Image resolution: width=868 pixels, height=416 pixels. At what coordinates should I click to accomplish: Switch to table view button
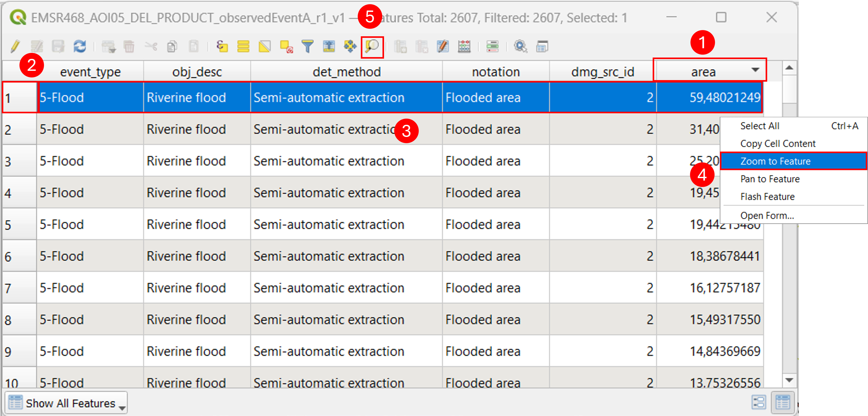tap(782, 402)
